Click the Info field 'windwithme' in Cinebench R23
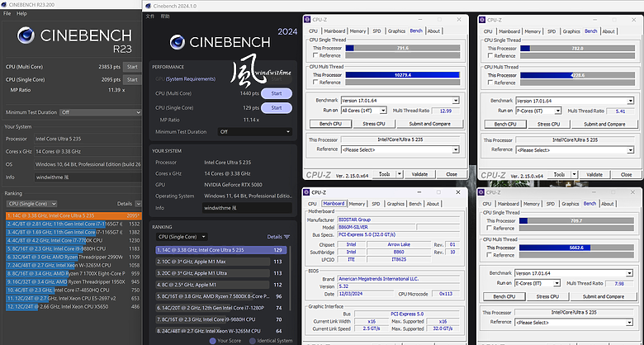 click(88, 177)
